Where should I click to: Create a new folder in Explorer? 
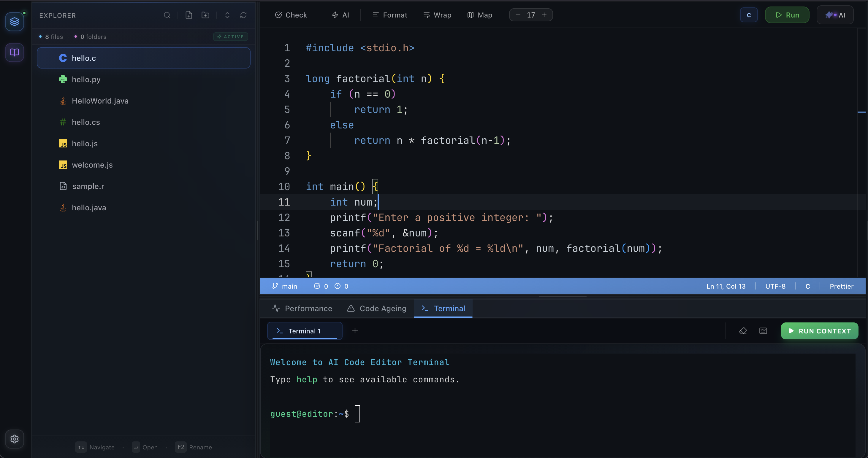pyautogui.click(x=205, y=15)
